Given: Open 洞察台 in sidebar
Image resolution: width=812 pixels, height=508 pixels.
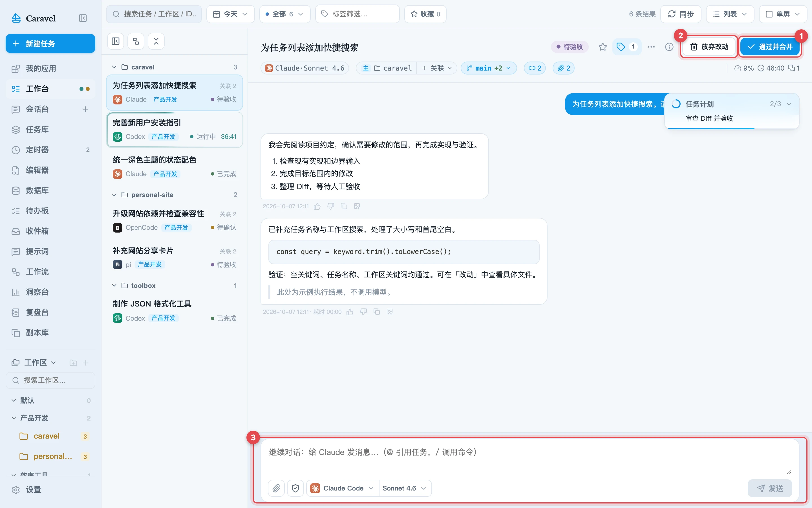Looking at the screenshot, I should [x=50, y=292].
